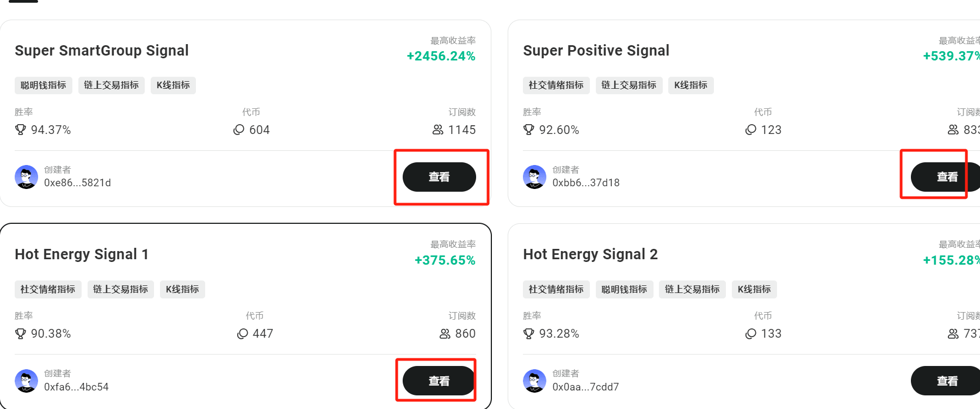
Task: Click the token coin icon beside 604
Action: pyautogui.click(x=238, y=130)
